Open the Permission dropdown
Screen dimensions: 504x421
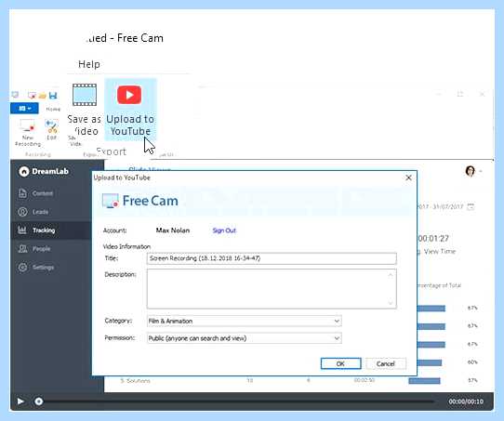point(245,338)
